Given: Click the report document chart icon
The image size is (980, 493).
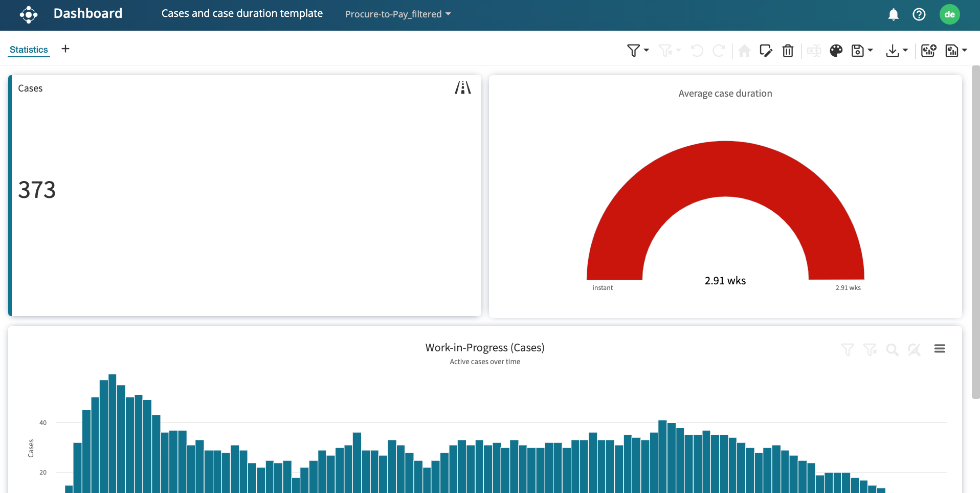Looking at the screenshot, I should [952, 51].
